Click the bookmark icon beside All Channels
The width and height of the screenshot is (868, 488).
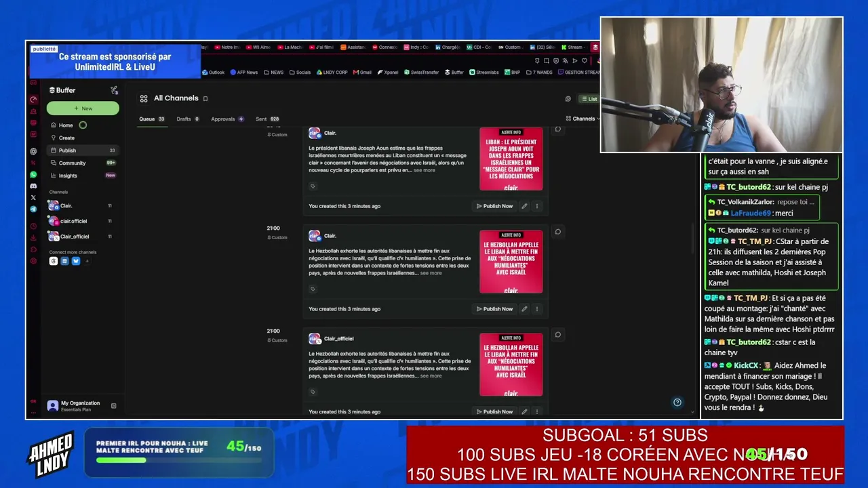[x=205, y=99]
